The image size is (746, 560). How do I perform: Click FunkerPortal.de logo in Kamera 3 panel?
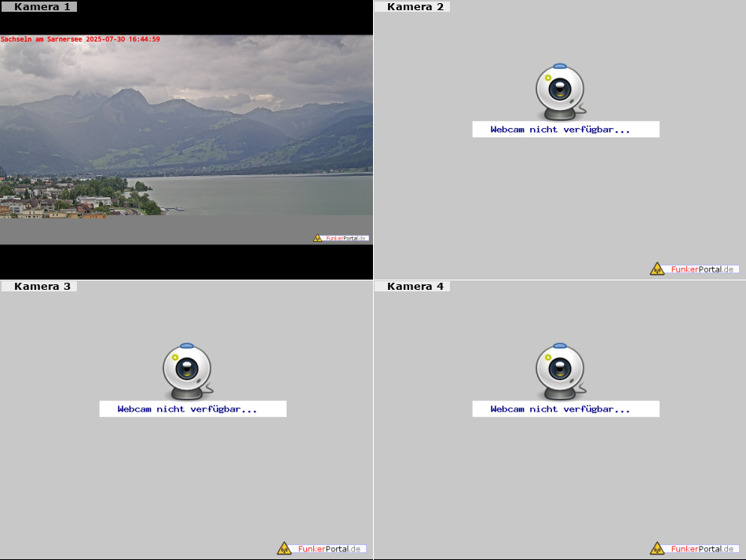click(321, 548)
